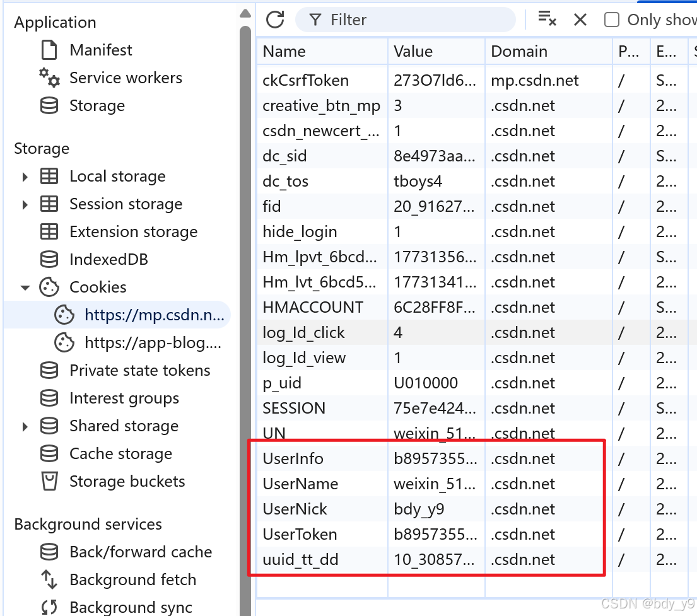The width and height of the screenshot is (697, 616).
Task: Select the UserToken cookie row
Action: click(x=476, y=534)
